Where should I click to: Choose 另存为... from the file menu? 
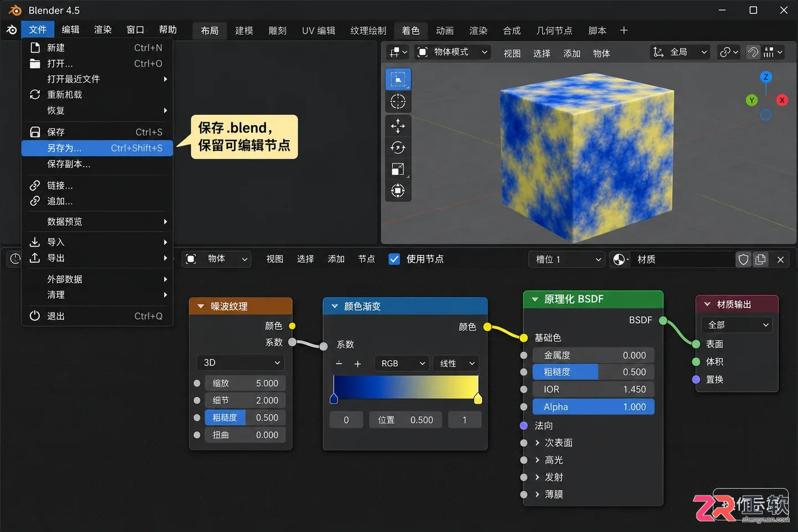[98, 148]
